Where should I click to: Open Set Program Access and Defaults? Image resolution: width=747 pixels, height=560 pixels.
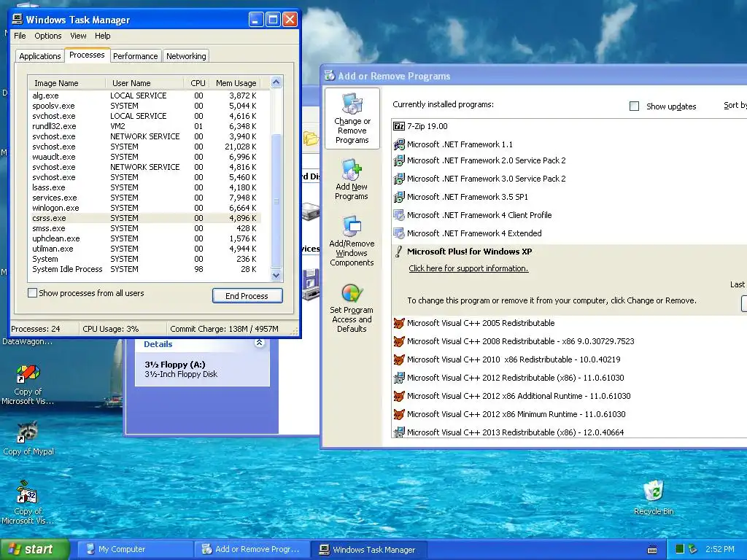pos(352,308)
